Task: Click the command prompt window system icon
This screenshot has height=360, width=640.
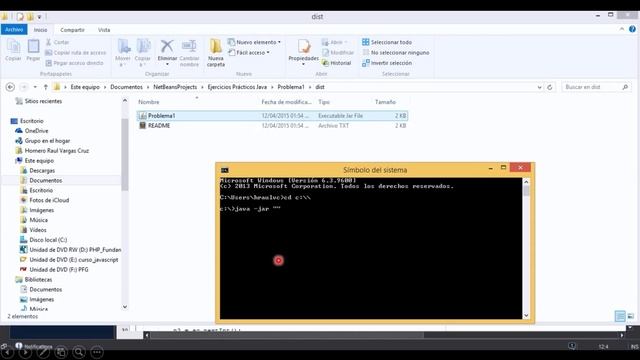Action: (224, 170)
